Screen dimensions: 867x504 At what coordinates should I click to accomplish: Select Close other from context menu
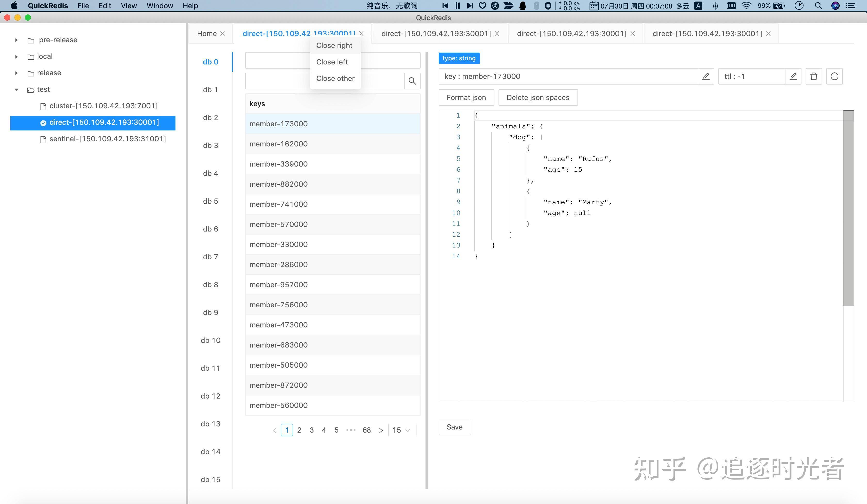click(335, 78)
